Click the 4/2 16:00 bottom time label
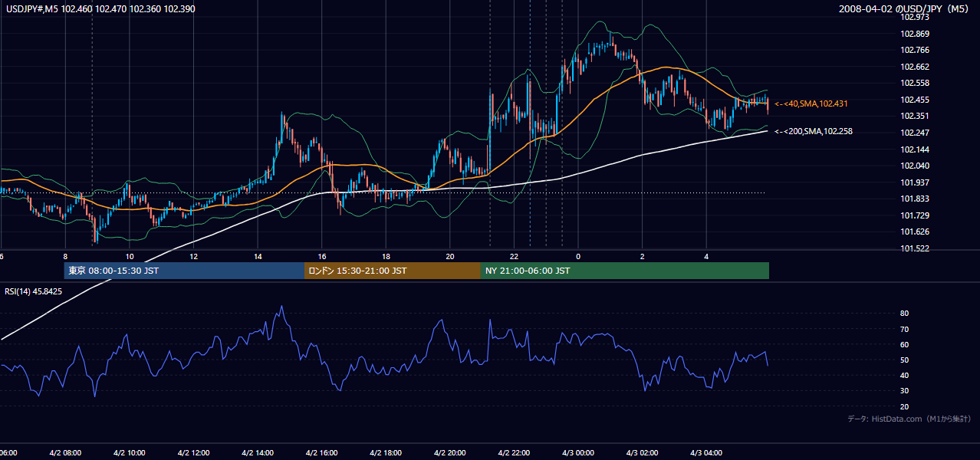 tap(322, 452)
